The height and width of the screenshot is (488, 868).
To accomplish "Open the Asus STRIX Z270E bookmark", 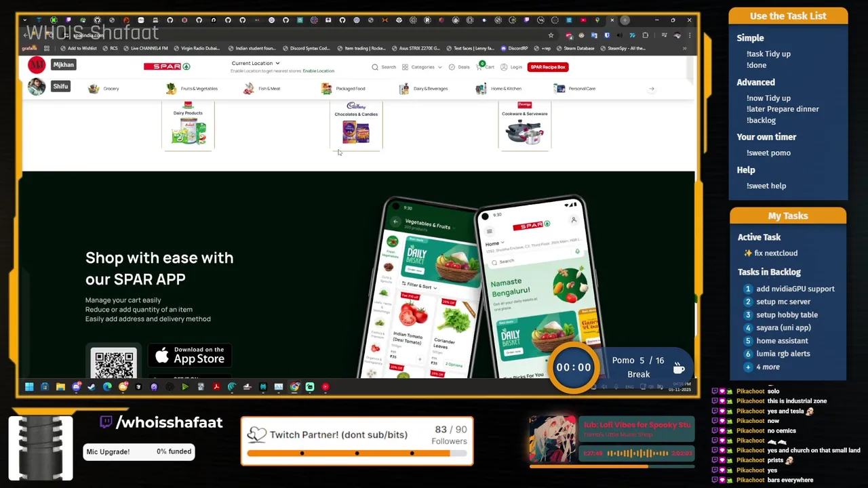I will pos(416,48).
